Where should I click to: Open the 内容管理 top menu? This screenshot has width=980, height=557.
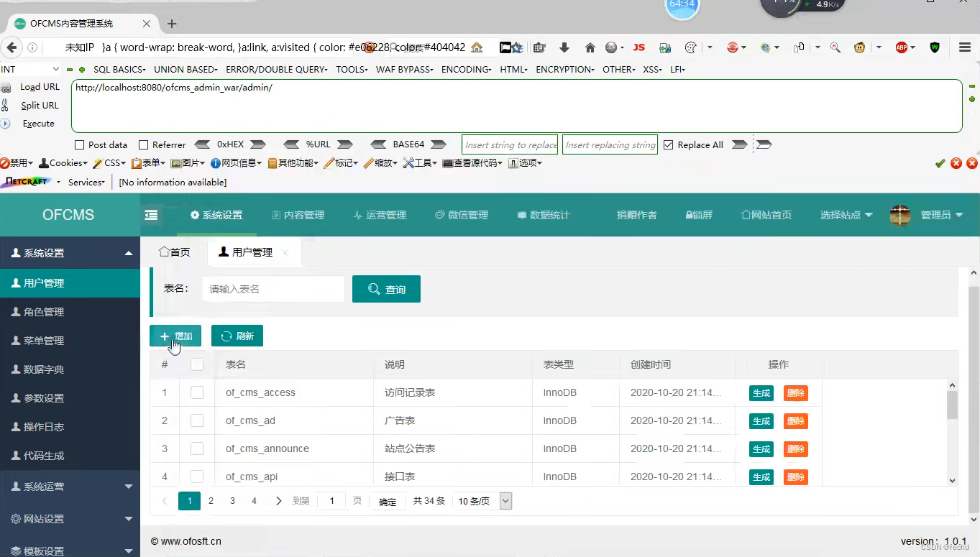point(298,215)
